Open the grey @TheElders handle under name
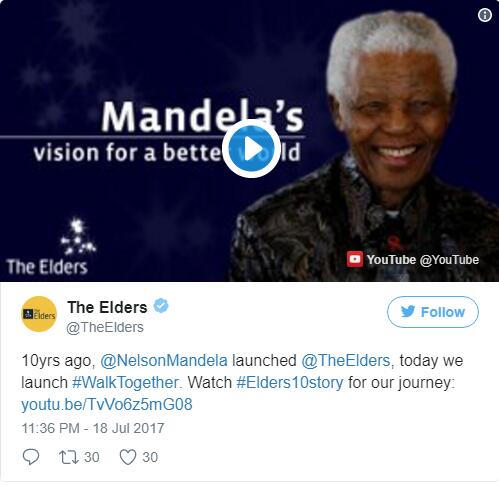 click(105, 327)
